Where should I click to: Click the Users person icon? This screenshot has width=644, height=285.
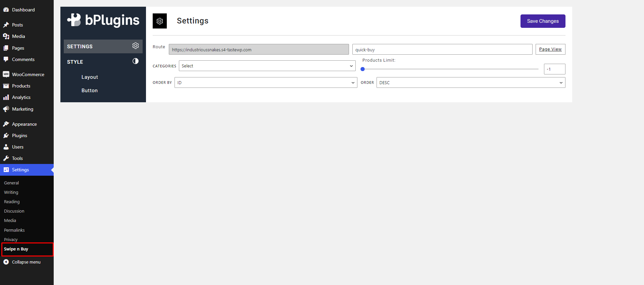tap(6, 147)
